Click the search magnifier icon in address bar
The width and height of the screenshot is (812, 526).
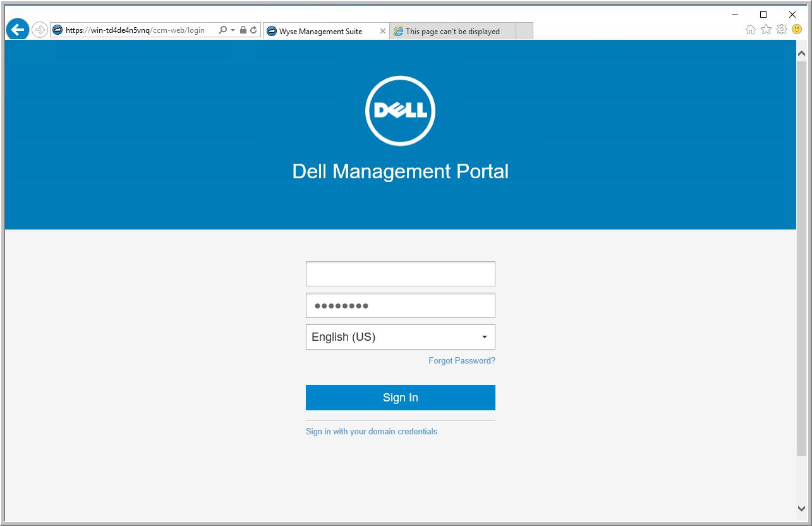pyautogui.click(x=222, y=30)
